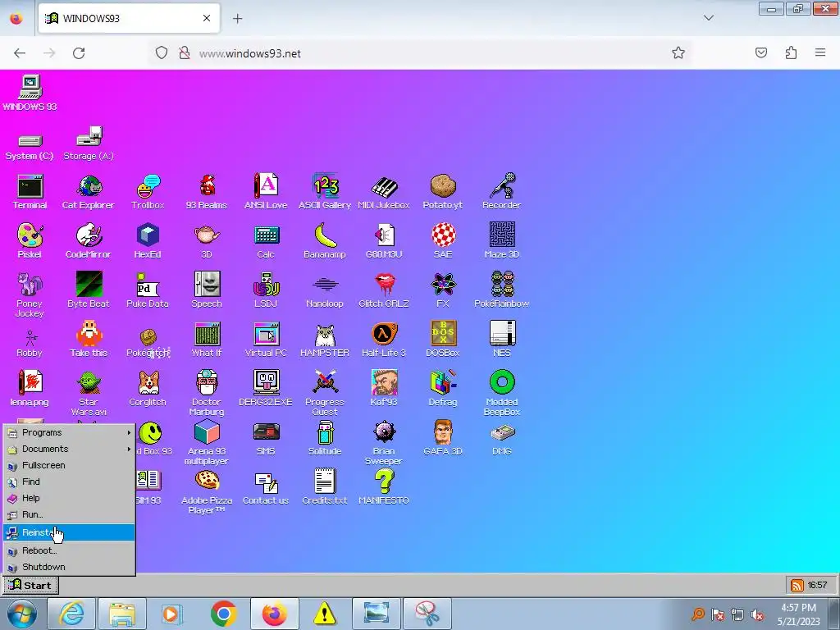Expand the Documents submenu
840x630 pixels.
(x=69, y=449)
